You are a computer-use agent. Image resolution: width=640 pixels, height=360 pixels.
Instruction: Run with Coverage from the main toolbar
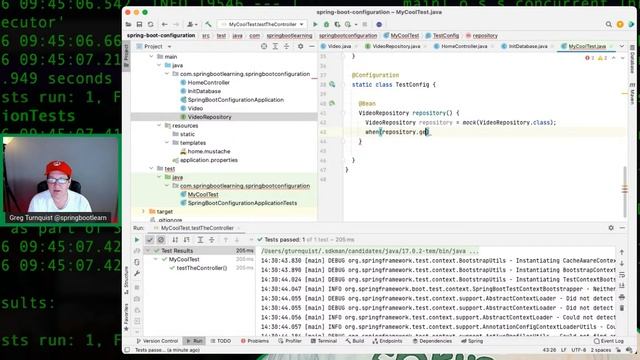337,24
